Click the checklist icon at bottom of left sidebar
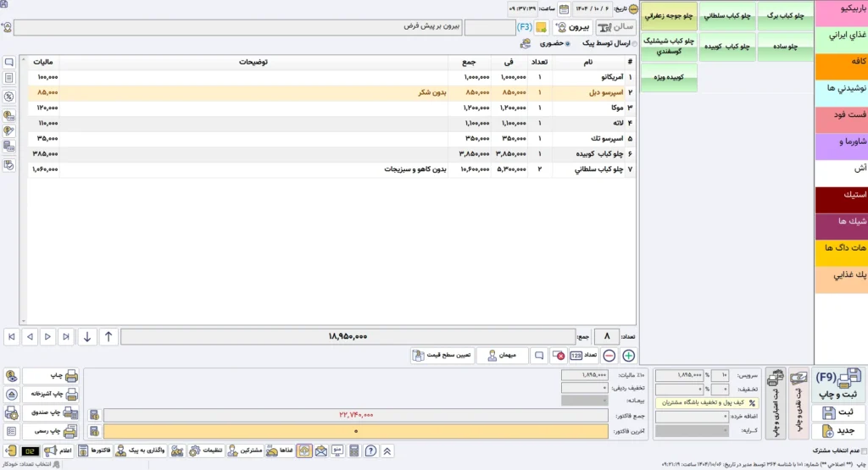Image resolution: width=868 pixels, height=470 pixels. pyautogui.click(x=8, y=165)
